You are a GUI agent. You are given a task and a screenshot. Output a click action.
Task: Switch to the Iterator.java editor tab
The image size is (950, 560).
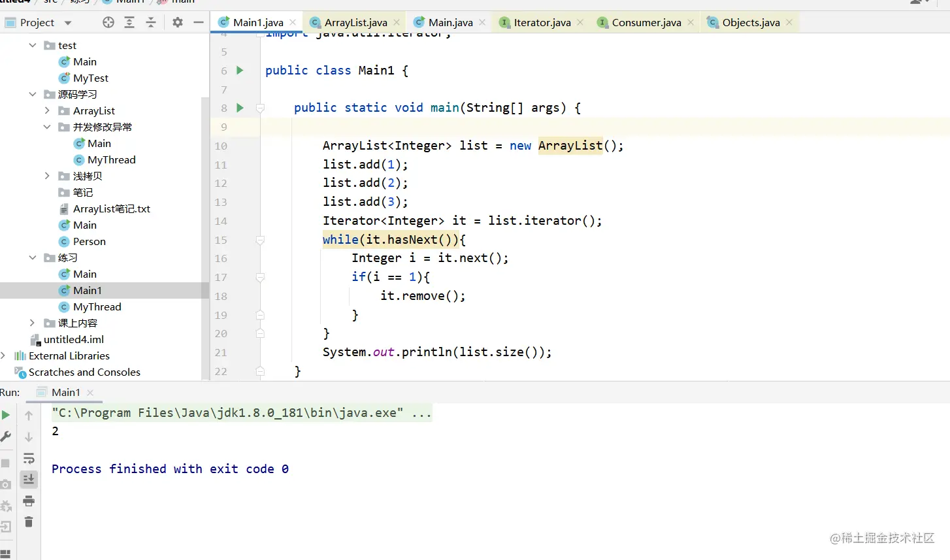point(542,22)
